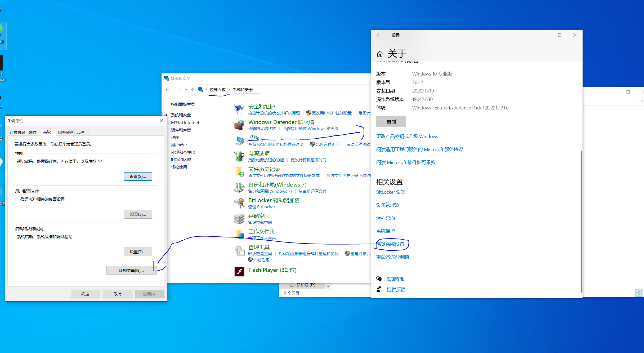Open 更改计算机睡眠时间 link
This screenshot has height=353, width=644.
[308, 160]
